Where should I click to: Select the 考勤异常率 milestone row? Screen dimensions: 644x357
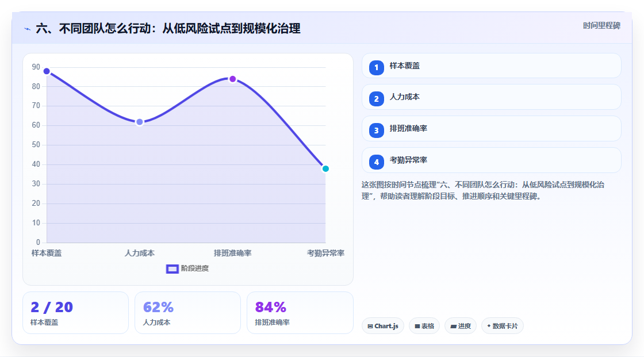point(491,160)
